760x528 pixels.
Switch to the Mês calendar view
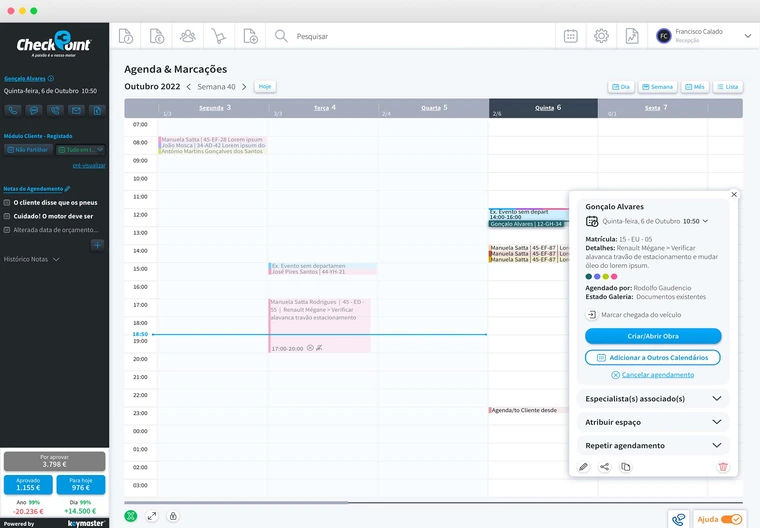point(693,87)
